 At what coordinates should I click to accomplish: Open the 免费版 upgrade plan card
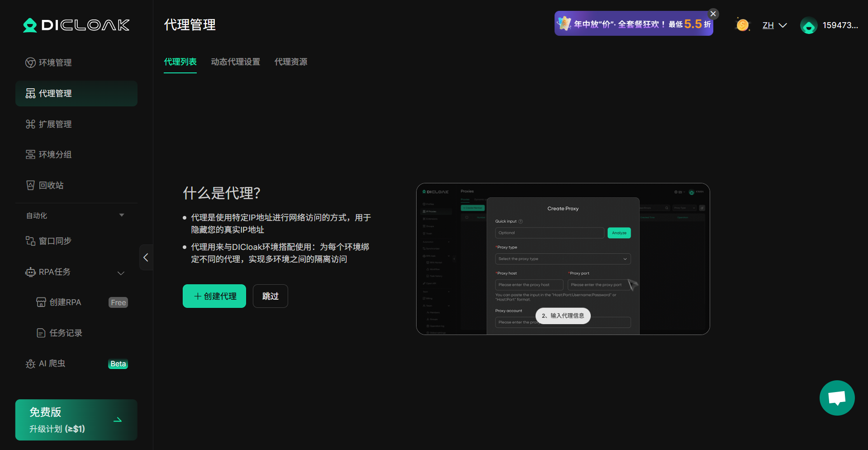[76, 420]
